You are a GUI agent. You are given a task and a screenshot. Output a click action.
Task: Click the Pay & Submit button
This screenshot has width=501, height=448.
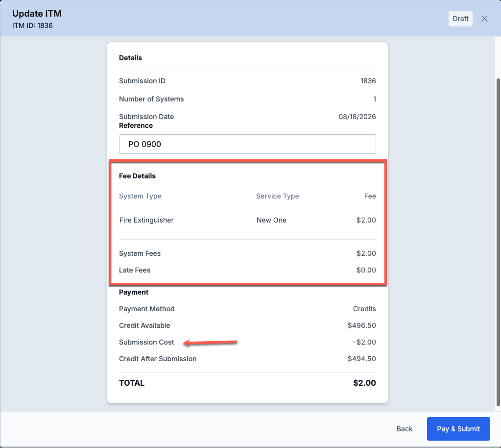coord(458,429)
